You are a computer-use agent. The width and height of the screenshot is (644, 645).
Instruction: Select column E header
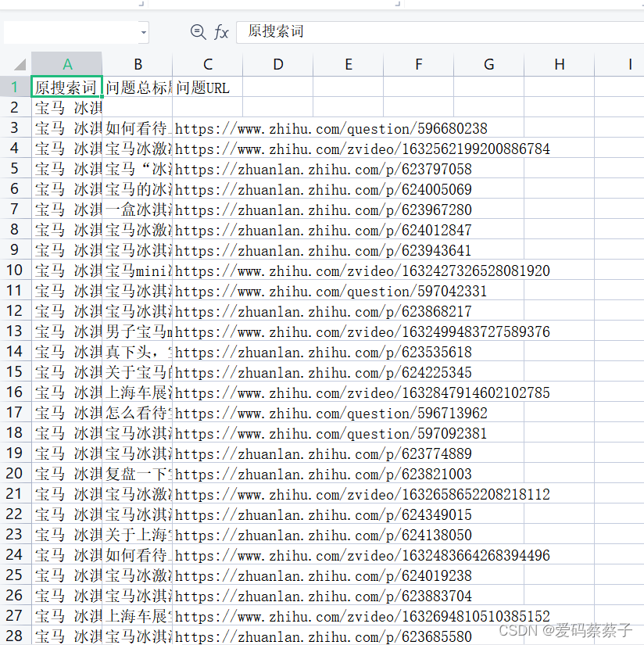pyautogui.click(x=349, y=64)
